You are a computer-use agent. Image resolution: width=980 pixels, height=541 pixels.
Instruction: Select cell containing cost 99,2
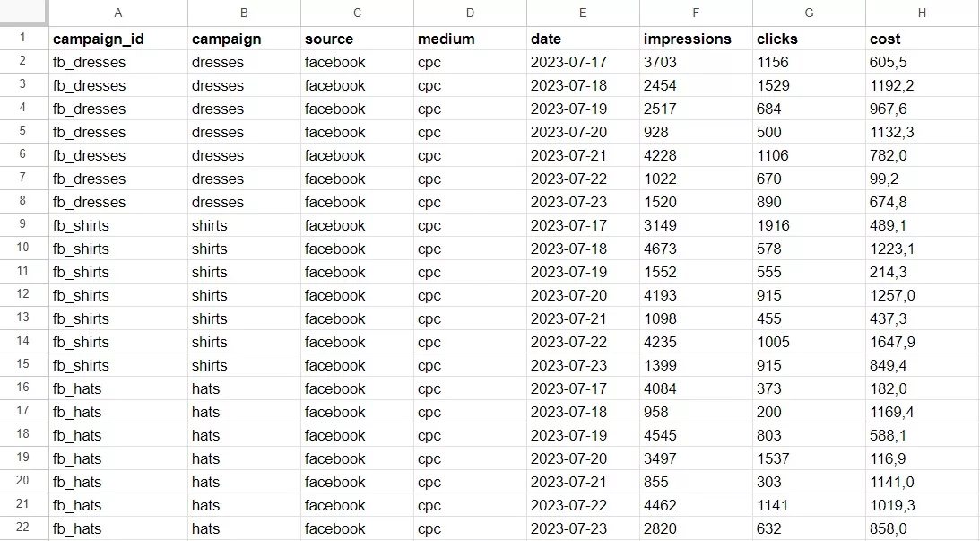922,179
